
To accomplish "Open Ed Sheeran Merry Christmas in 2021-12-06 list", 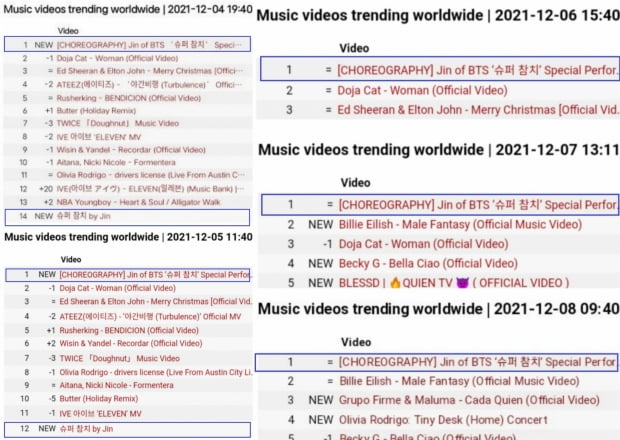I will coord(478,110).
